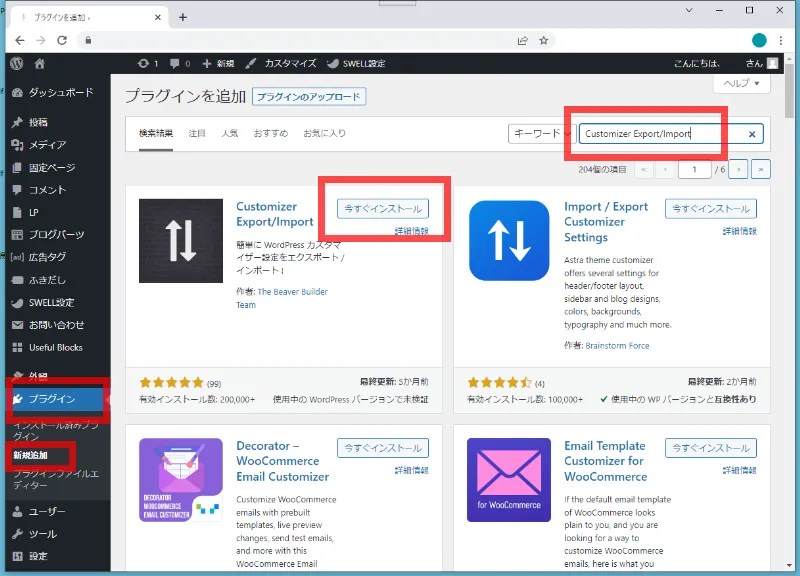Bookmark this page with star icon
800x576 pixels.
544,40
